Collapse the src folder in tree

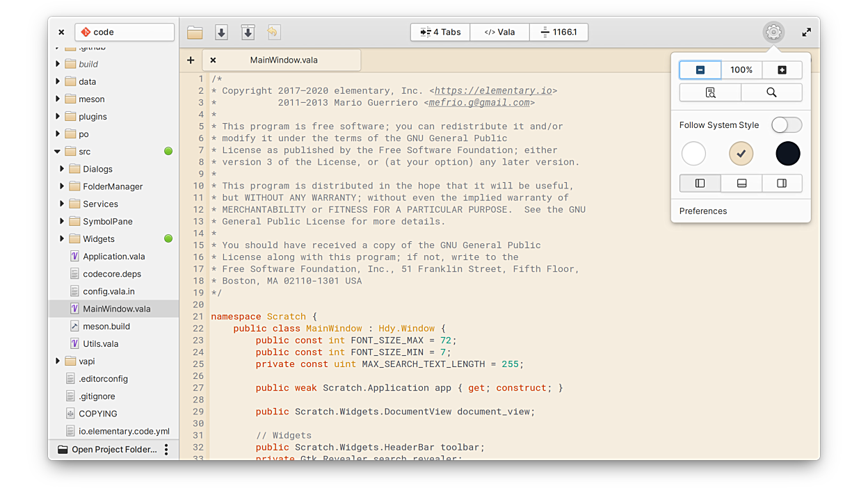(58, 152)
